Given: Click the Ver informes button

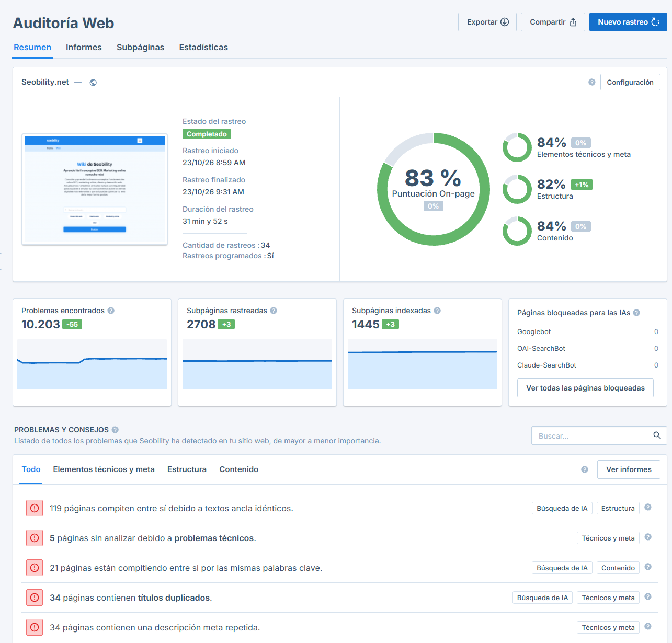Looking at the screenshot, I should point(629,469).
